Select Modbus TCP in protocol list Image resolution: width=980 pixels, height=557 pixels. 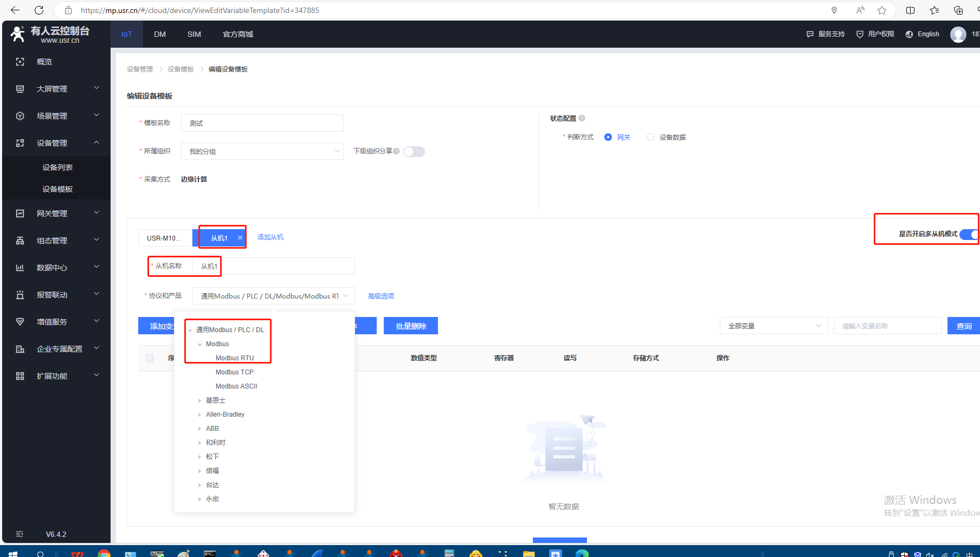pos(234,372)
